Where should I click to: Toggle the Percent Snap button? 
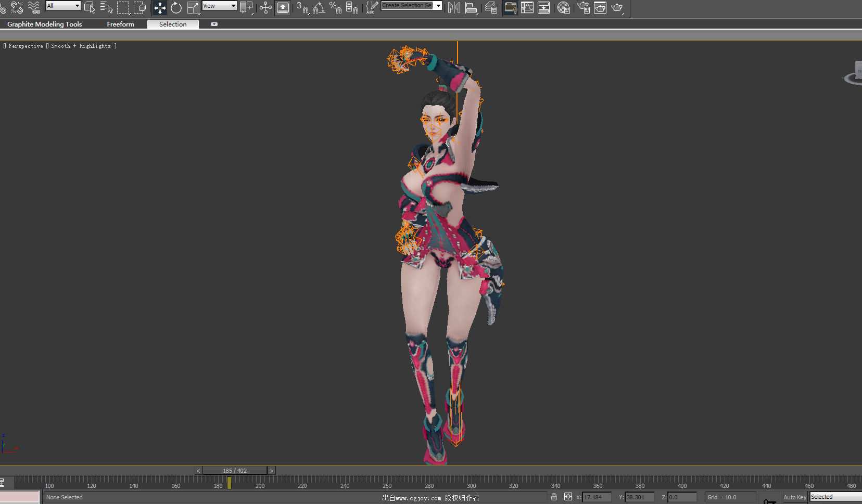[336, 7]
